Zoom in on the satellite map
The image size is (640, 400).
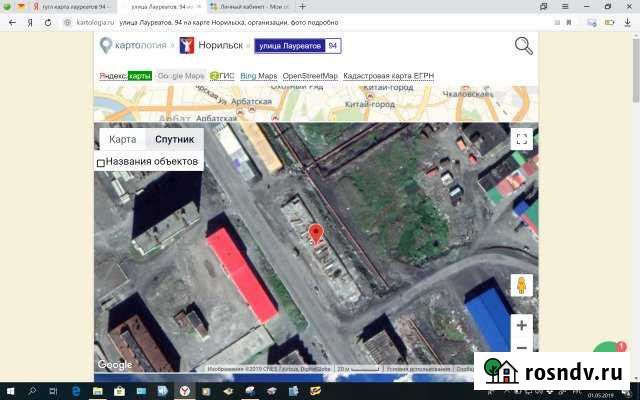522,325
